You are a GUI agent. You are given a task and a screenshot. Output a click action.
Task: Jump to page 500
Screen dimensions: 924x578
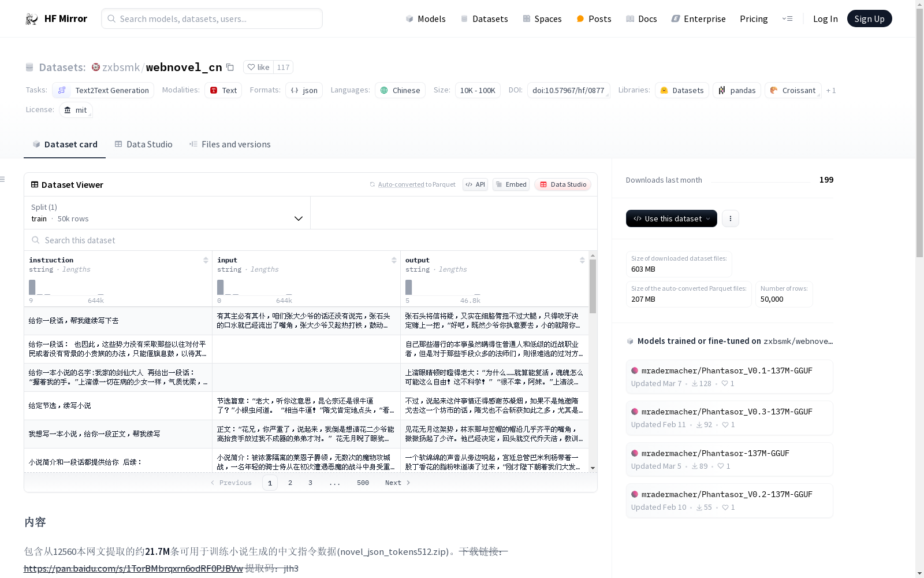[x=363, y=483]
